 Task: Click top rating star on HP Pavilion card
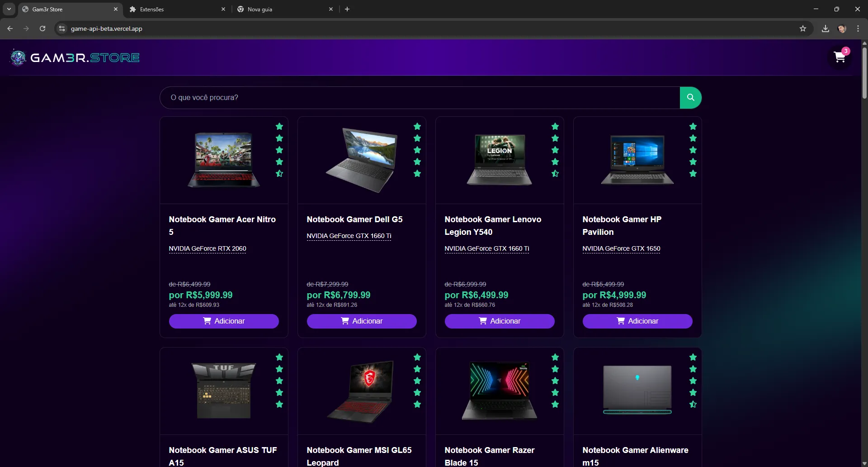[693, 126]
